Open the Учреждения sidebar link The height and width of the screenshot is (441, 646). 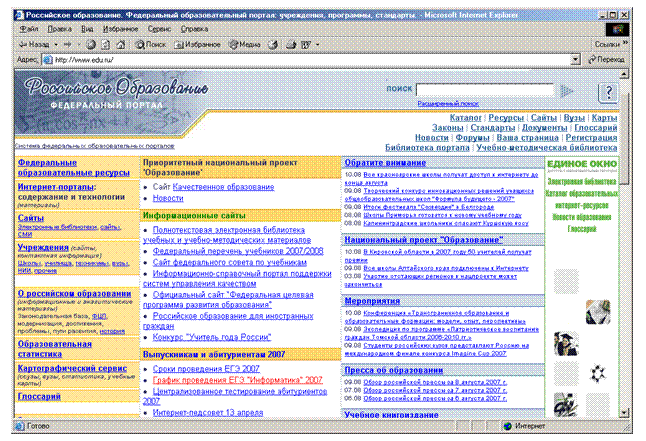[43, 248]
